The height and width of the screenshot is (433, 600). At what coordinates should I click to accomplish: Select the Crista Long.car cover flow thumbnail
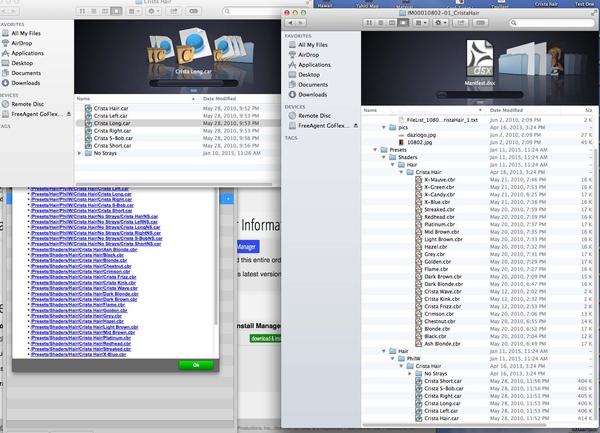[x=194, y=46]
